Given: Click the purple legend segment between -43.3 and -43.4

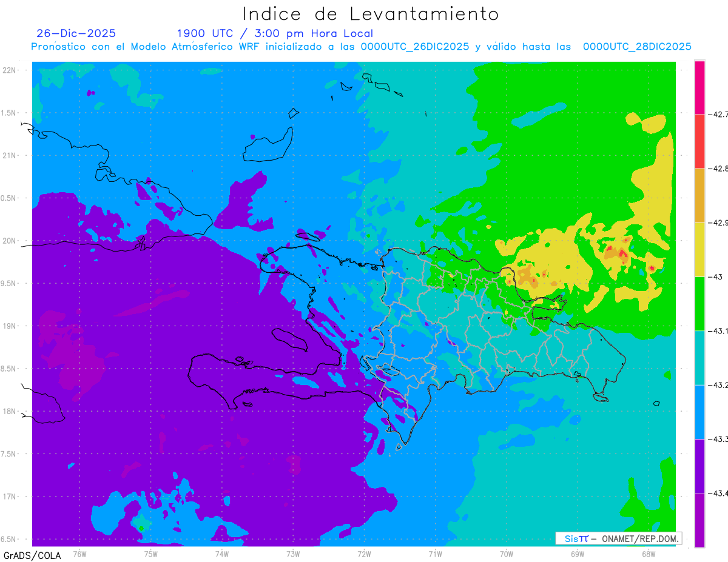Looking at the screenshot, I should [x=699, y=466].
